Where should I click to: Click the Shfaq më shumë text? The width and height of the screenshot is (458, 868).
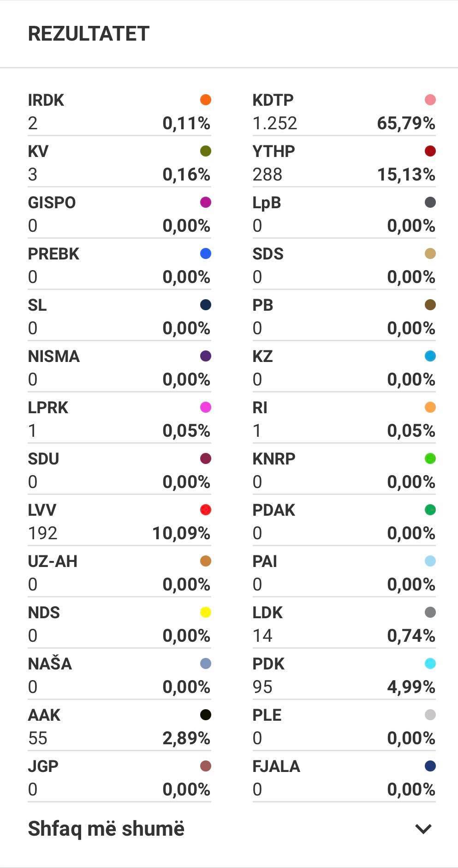coord(106,829)
